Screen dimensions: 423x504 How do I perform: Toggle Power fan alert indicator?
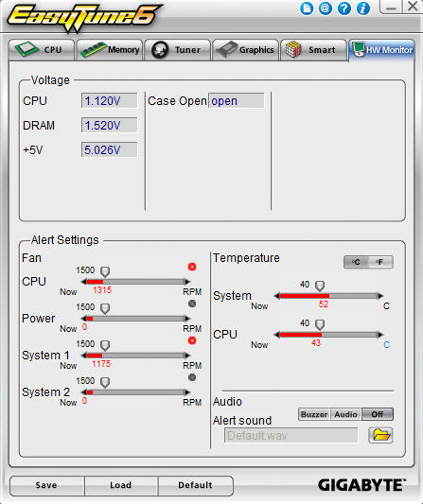192,304
